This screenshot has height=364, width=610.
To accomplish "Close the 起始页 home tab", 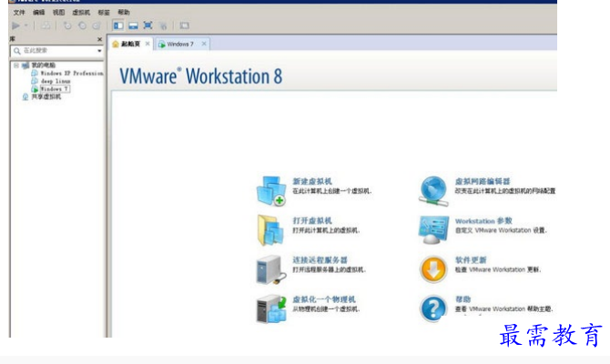I will [147, 44].
